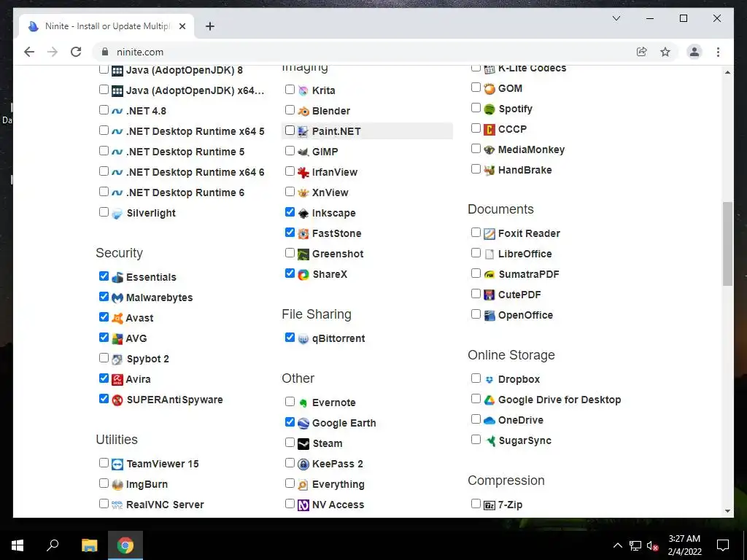Click the Avira red icon
The height and width of the screenshot is (560, 747).
click(117, 379)
